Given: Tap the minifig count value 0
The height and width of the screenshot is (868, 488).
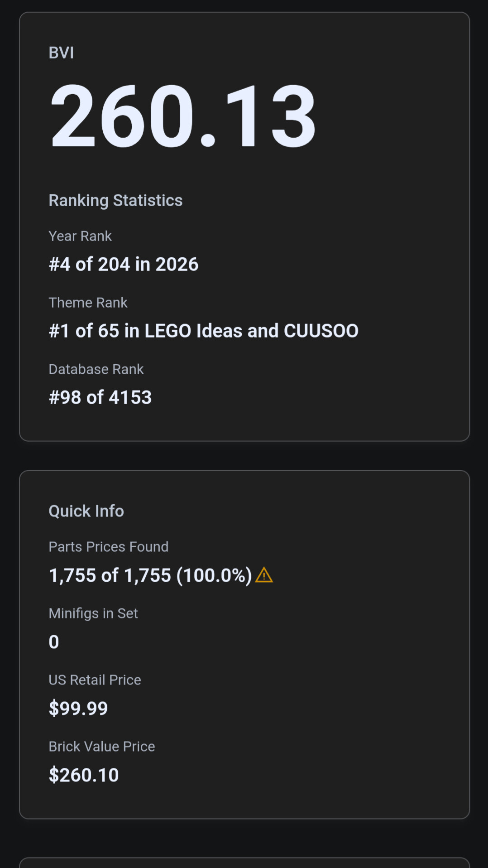Looking at the screenshot, I should coord(54,642).
